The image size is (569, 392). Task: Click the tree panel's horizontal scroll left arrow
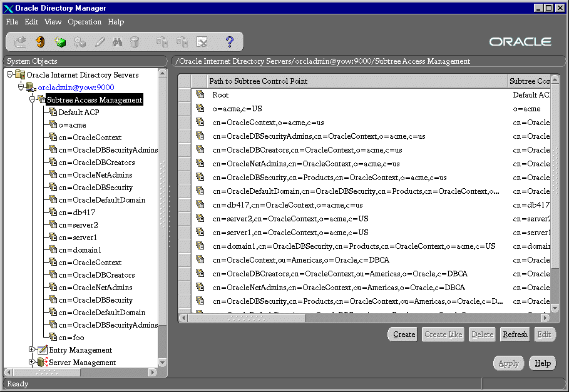click(x=9, y=372)
